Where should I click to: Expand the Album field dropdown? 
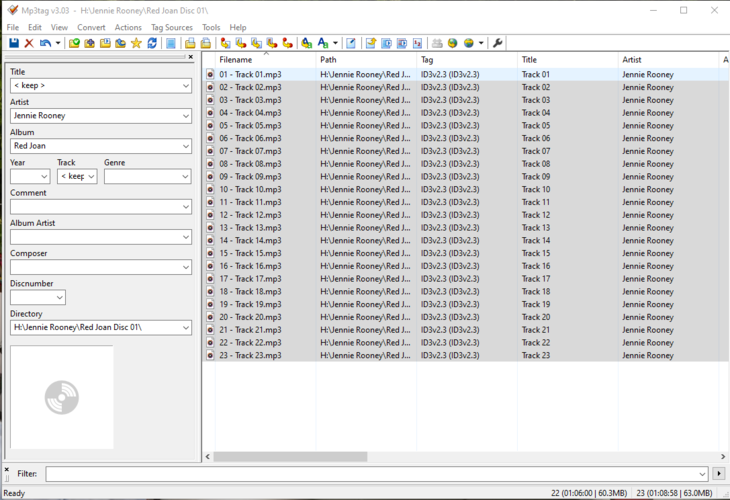coord(186,146)
